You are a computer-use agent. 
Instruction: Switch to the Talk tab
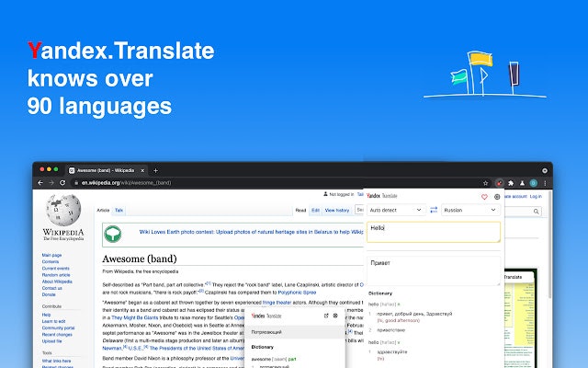(x=119, y=211)
